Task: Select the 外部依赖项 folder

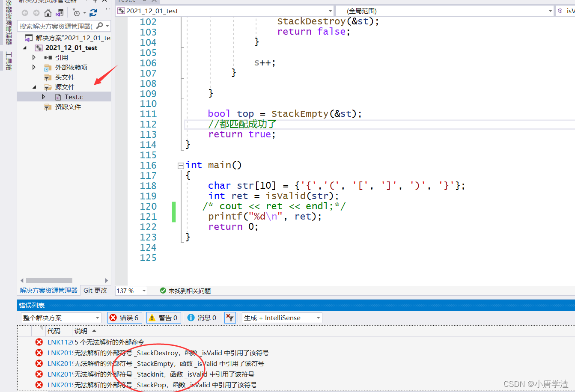Action: click(71, 67)
